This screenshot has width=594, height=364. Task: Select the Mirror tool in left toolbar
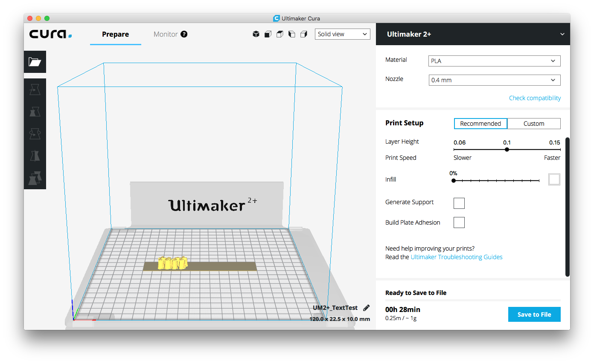pos(35,156)
